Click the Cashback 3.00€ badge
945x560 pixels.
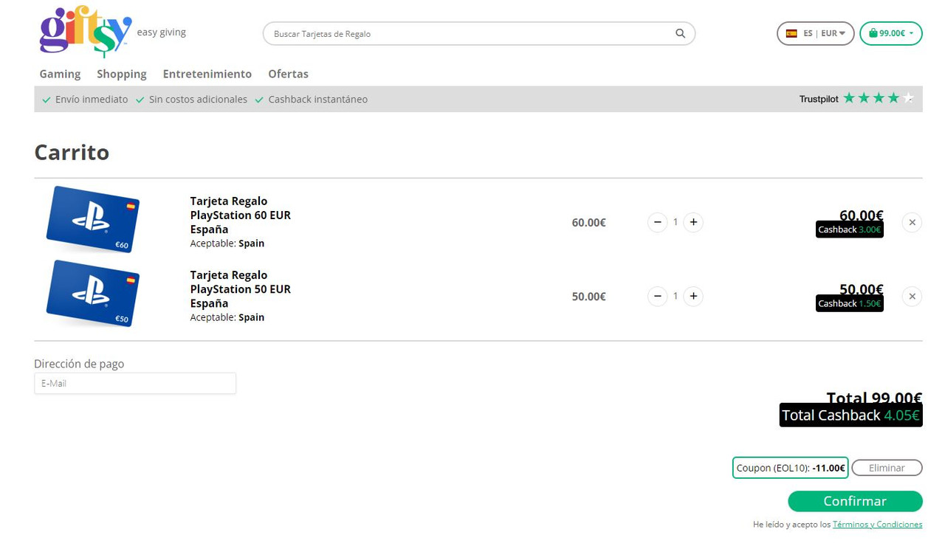pos(849,229)
